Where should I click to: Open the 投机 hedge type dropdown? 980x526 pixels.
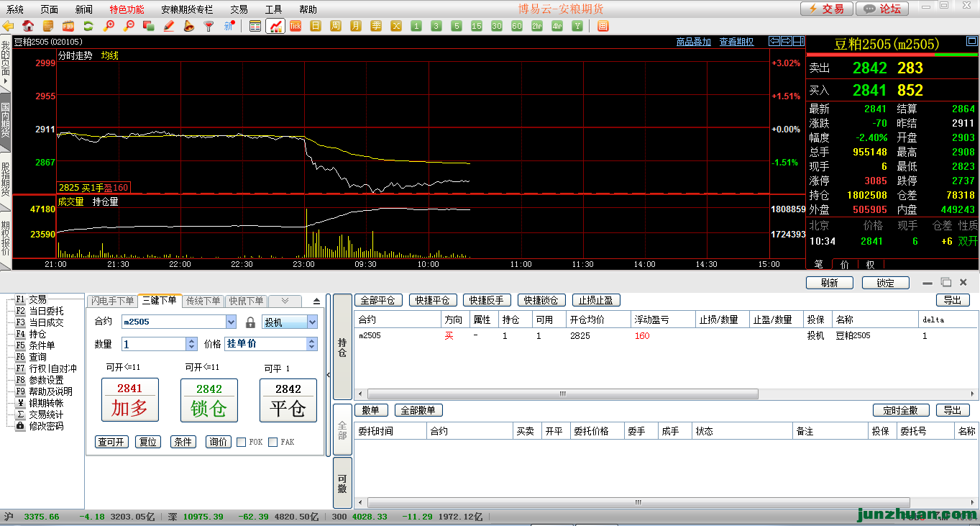click(x=312, y=322)
